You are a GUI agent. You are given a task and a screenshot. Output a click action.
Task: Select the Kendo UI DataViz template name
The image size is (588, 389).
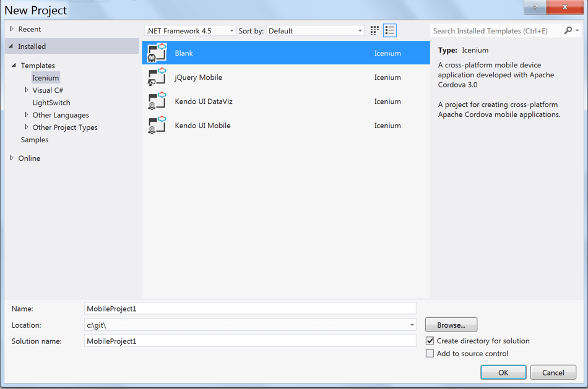pyautogui.click(x=204, y=101)
